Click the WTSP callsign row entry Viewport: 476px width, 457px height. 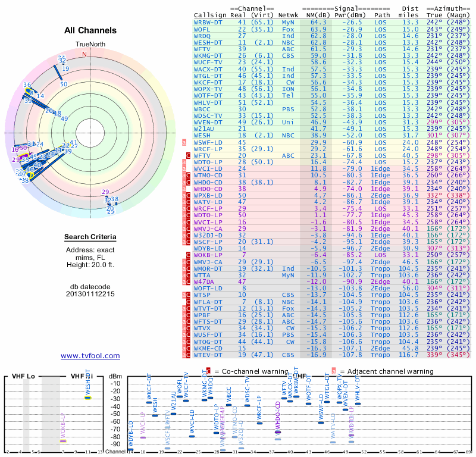(202, 295)
